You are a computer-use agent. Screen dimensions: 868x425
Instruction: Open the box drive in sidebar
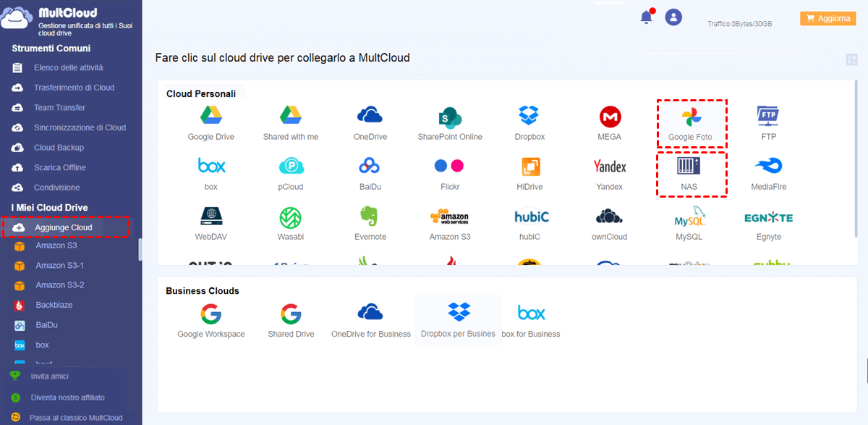pyautogui.click(x=42, y=345)
